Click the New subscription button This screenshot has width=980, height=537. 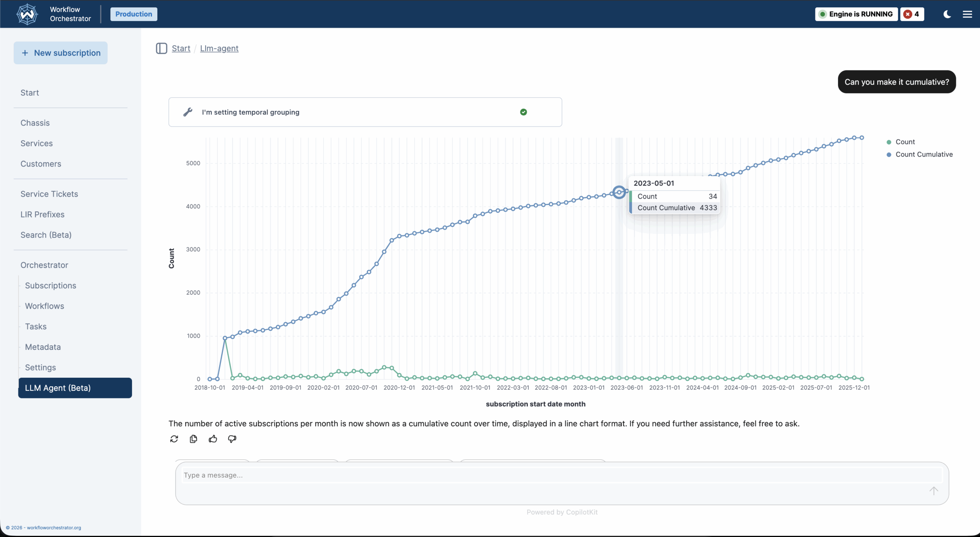coord(60,53)
